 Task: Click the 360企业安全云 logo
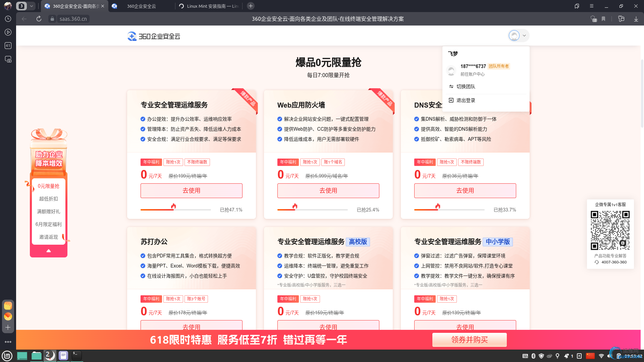(154, 36)
